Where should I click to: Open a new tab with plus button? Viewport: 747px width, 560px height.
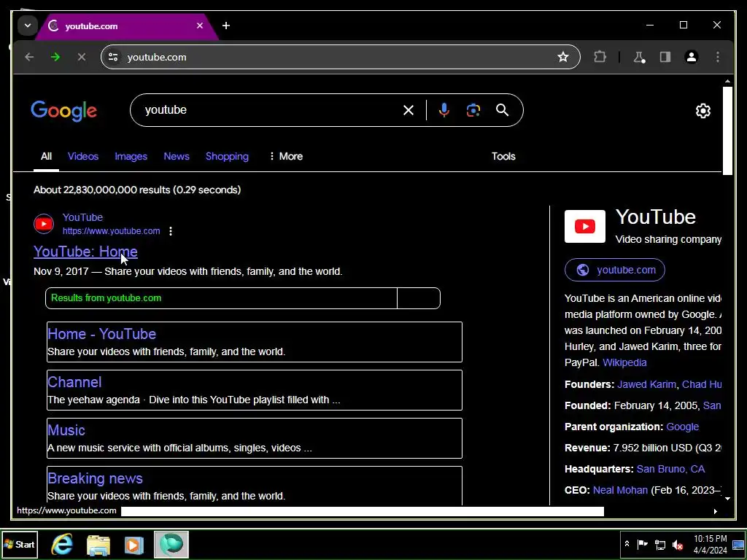point(226,26)
